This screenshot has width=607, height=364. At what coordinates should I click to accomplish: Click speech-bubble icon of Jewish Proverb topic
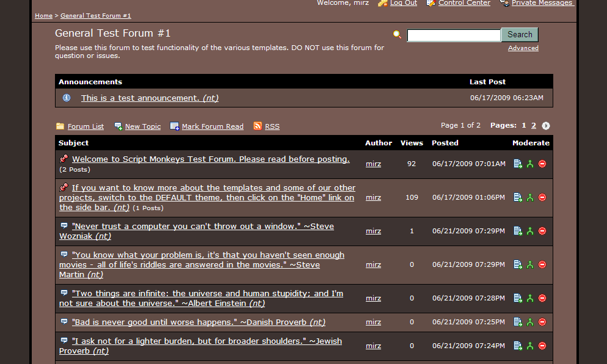pos(64,340)
